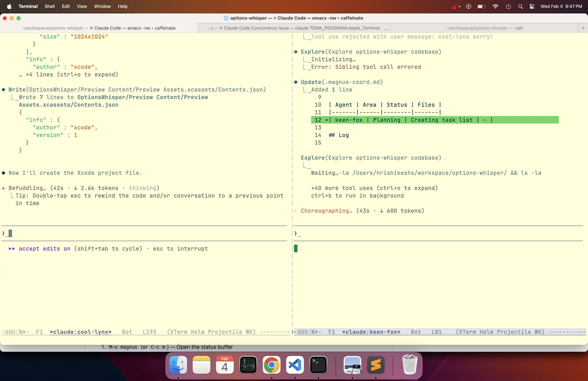Expand the +40 more tool uses section
Screen dimensions: 588x381
[374, 188]
